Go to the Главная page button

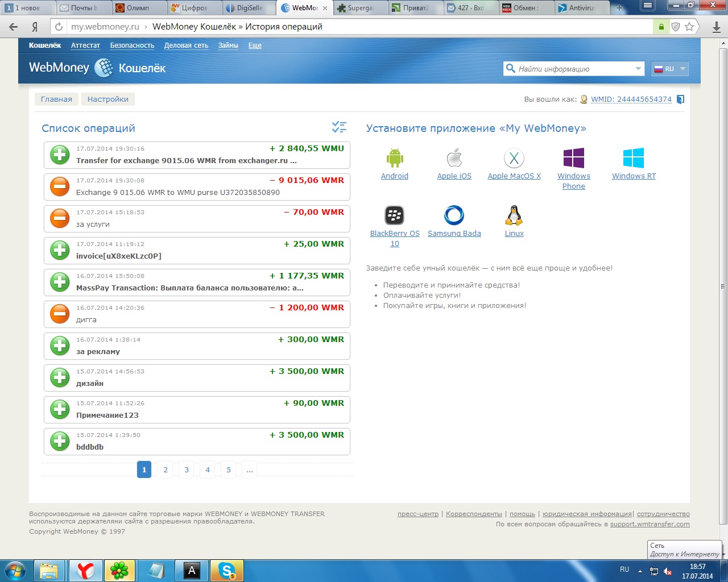[x=56, y=99]
